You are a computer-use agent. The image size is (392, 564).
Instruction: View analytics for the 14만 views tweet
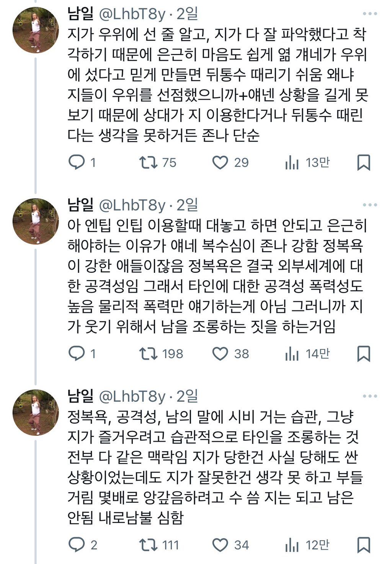tap(292, 353)
